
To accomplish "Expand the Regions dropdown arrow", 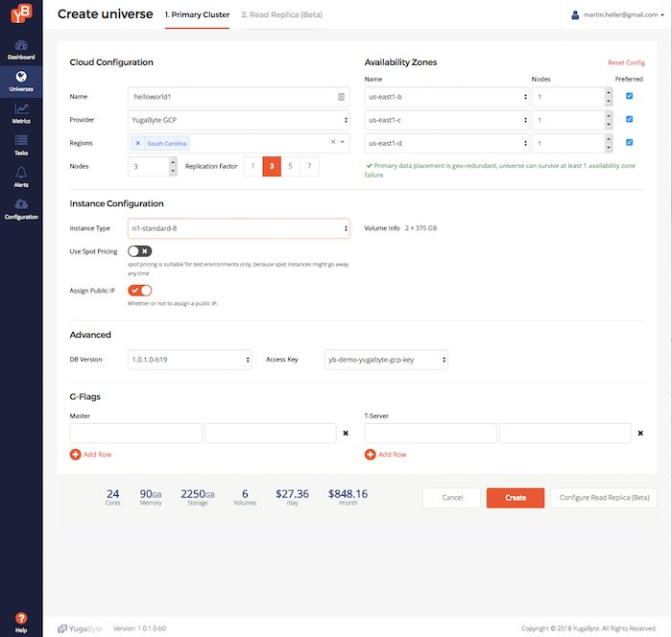I will [x=343, y=142].
